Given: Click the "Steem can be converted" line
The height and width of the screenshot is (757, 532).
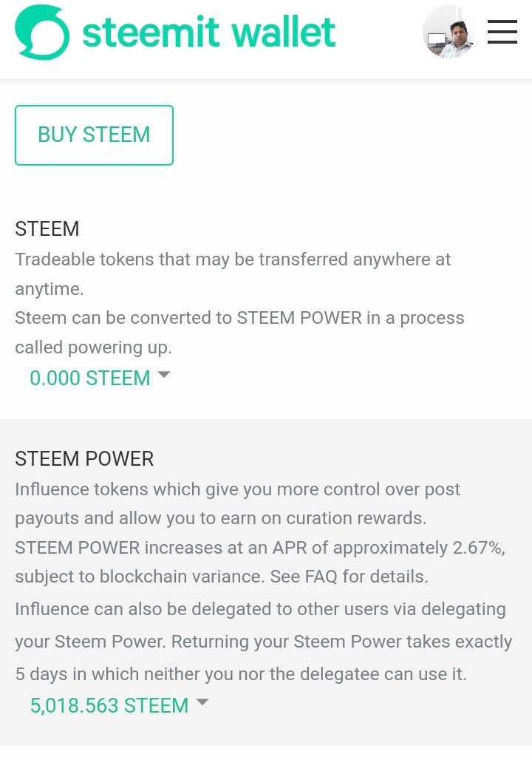Looking at the screenshot, I should 239,318.
